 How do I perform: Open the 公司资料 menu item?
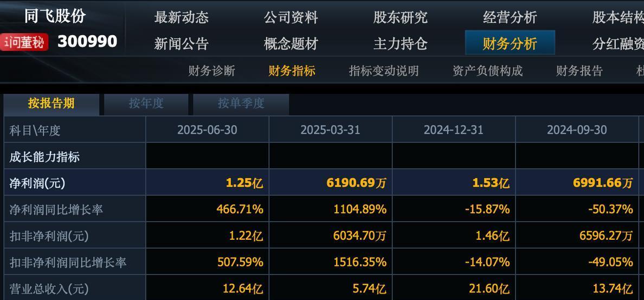point(291,17)
